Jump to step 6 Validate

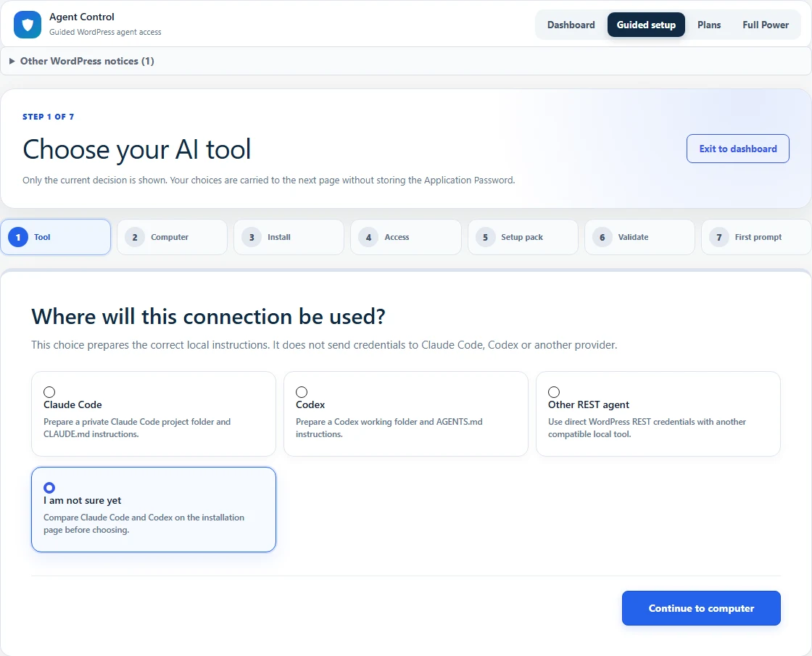[639, 237]
